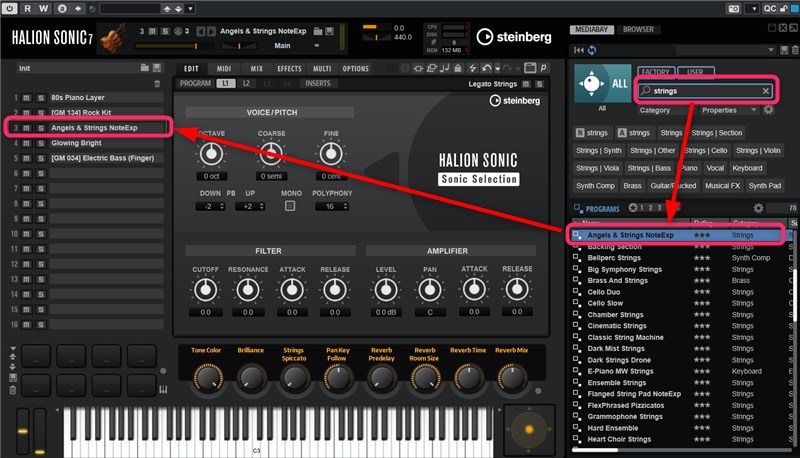Switch to the BROWSER tab
The width and height of the screenshot is (800, 458).
coord(638,30)
